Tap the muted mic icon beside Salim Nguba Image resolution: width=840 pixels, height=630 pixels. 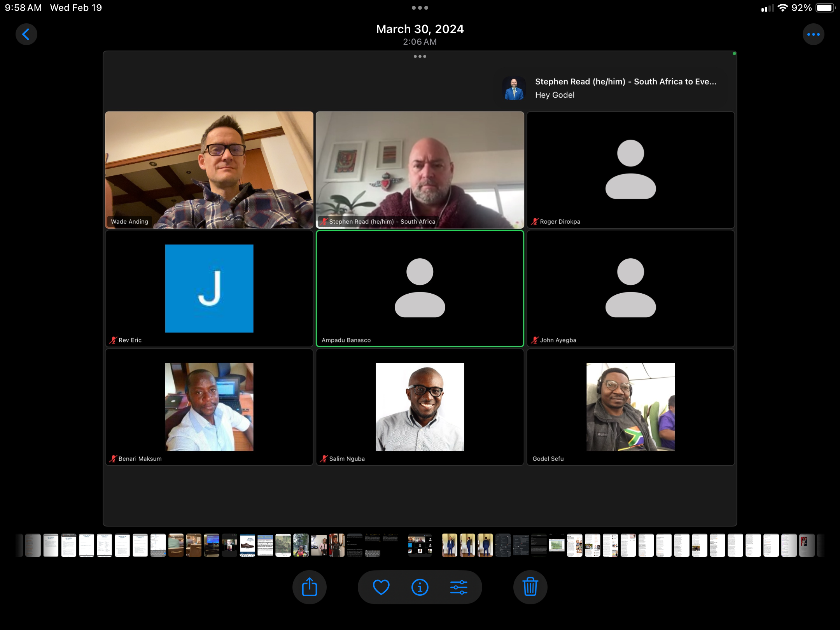pos(324,459)
